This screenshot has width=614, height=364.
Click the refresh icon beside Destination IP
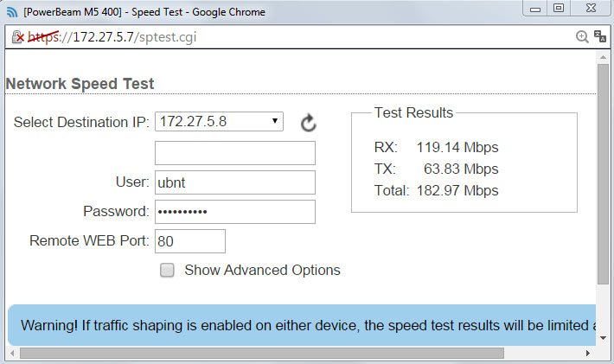309,124
